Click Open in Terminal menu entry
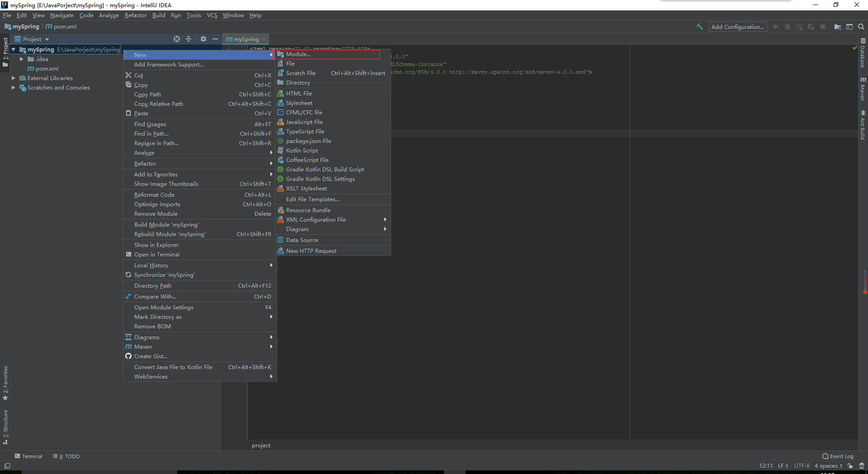Viewport: 868px width, 474px height. 200,255
